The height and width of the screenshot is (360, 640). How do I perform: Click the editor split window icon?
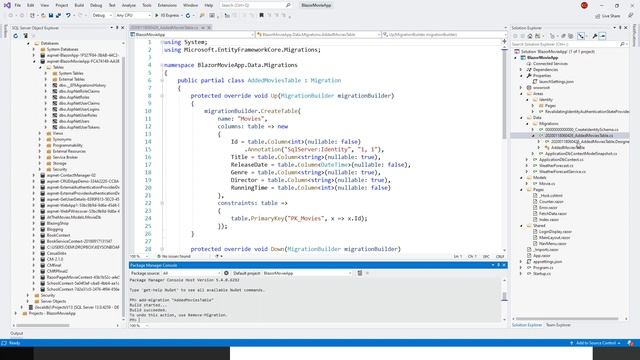504,41
